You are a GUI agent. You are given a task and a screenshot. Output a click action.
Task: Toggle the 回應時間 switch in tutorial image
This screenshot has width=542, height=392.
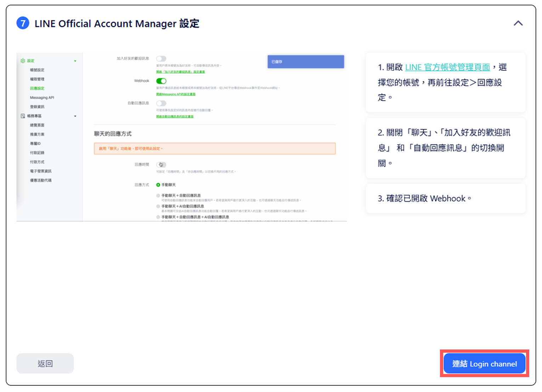click(x=161, y=164)
